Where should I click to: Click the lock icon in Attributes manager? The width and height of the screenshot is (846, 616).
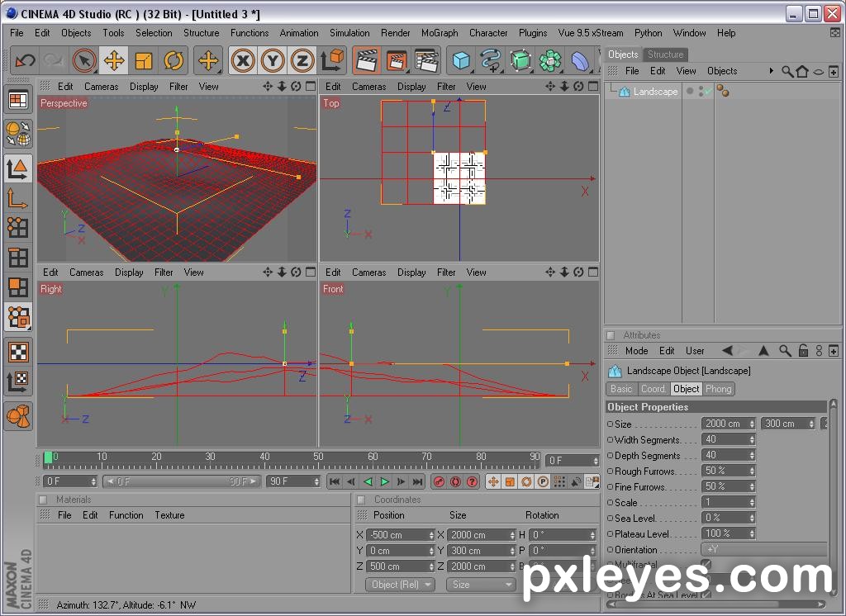click(x=803, y=351)
